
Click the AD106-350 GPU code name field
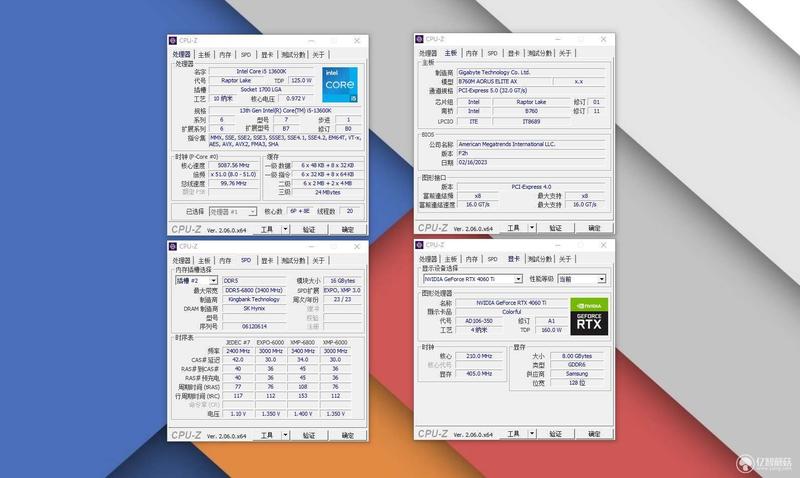[x=479, y=321]
